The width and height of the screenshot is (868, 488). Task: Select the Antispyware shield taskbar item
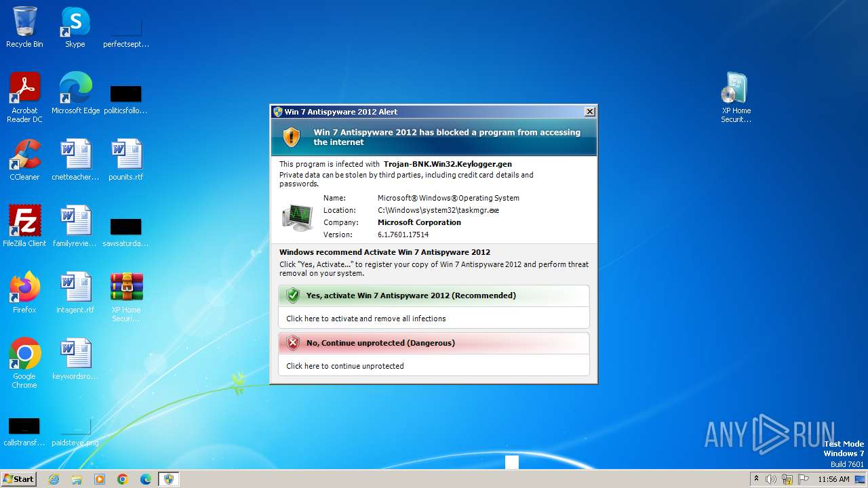[x=169, y=479]
